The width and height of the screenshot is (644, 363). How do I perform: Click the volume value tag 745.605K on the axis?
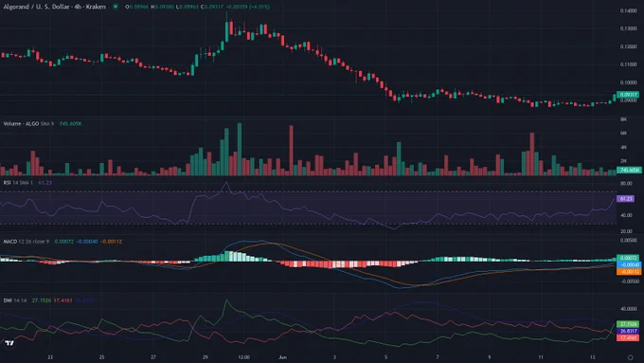(629, 170)
